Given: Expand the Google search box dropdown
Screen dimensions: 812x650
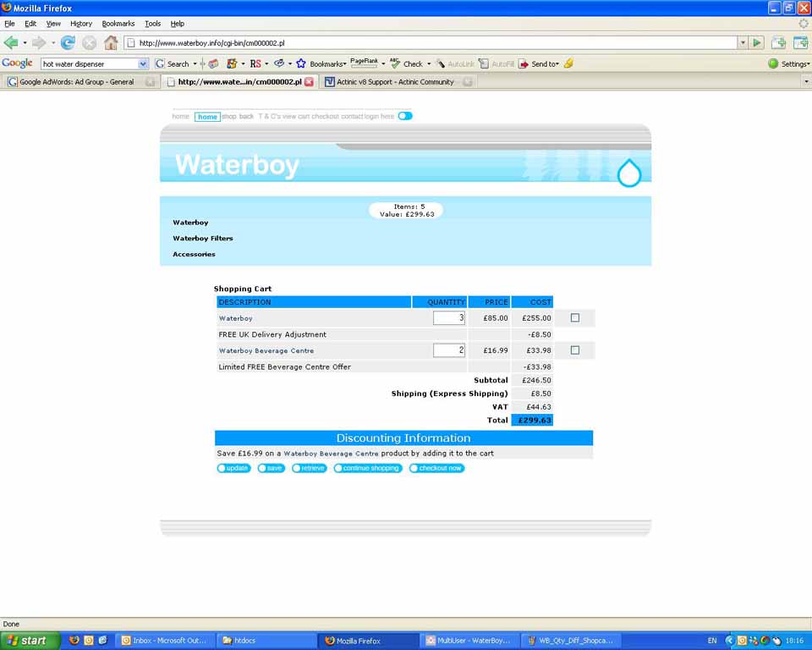Looking at the screenshot, I should click(x=143, y=63).
